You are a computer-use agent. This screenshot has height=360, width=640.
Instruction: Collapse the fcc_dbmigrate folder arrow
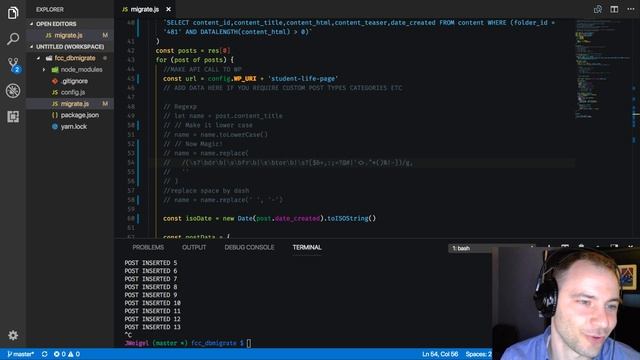click(x=38, y=58)
